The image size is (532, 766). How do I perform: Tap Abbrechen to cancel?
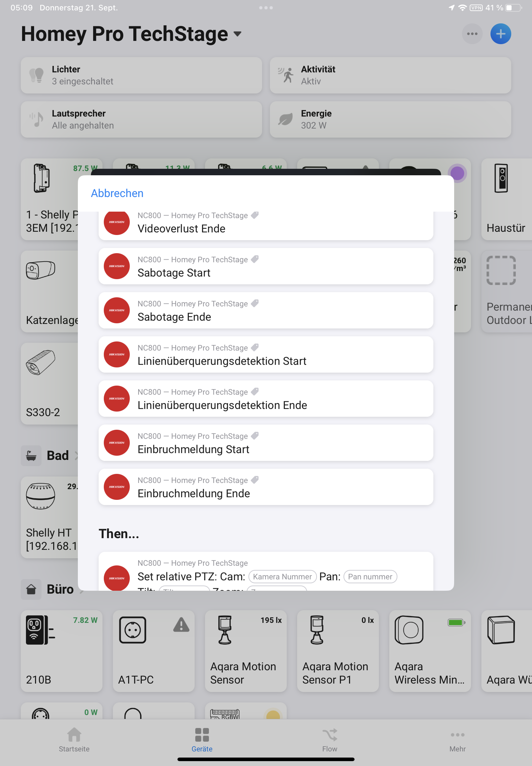tap(117, 193)
